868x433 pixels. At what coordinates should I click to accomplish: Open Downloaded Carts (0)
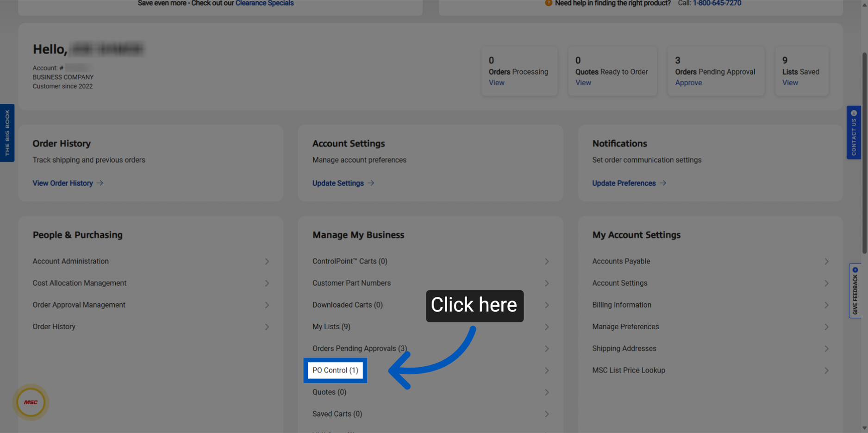[347, 305]
